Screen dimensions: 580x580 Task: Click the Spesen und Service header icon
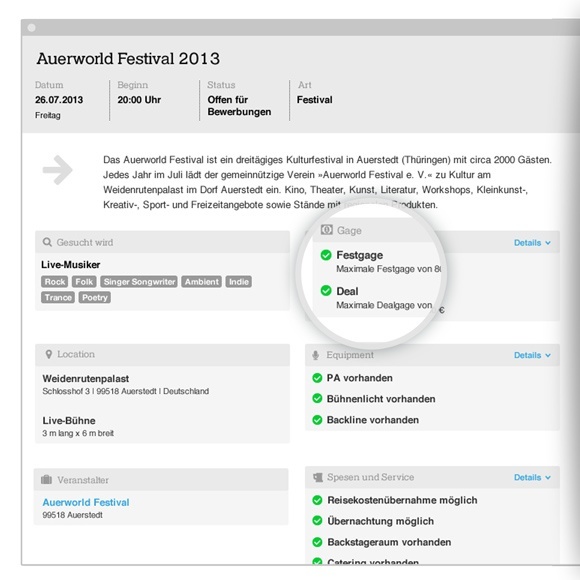pos(318,477)
